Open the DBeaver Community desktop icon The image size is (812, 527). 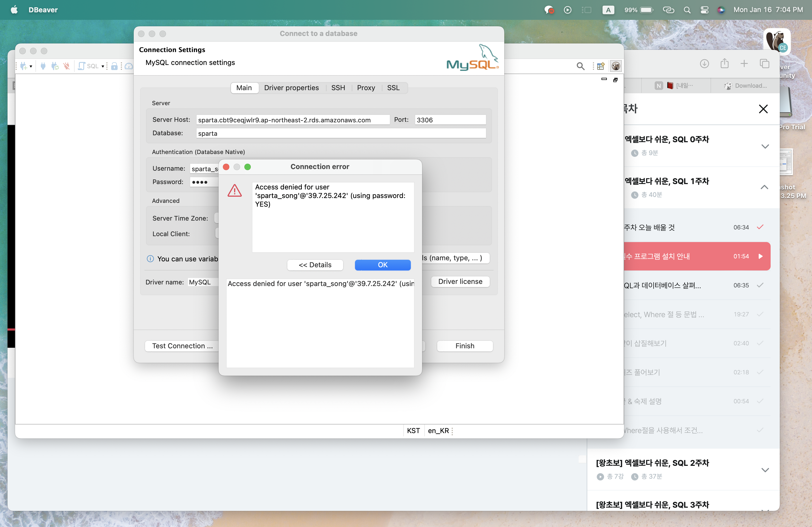(x=777, y=42)
